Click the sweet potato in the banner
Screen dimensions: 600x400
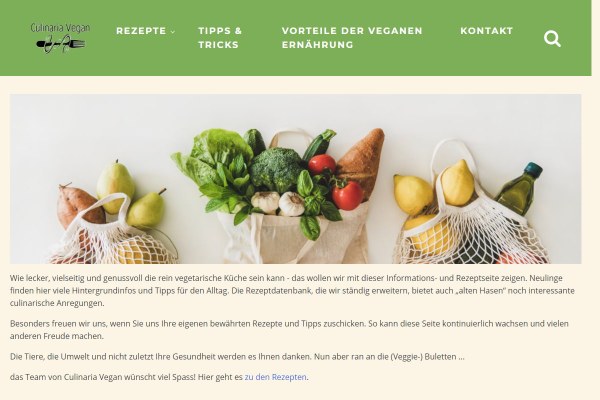pyautogui.click(x=80, y=205)
